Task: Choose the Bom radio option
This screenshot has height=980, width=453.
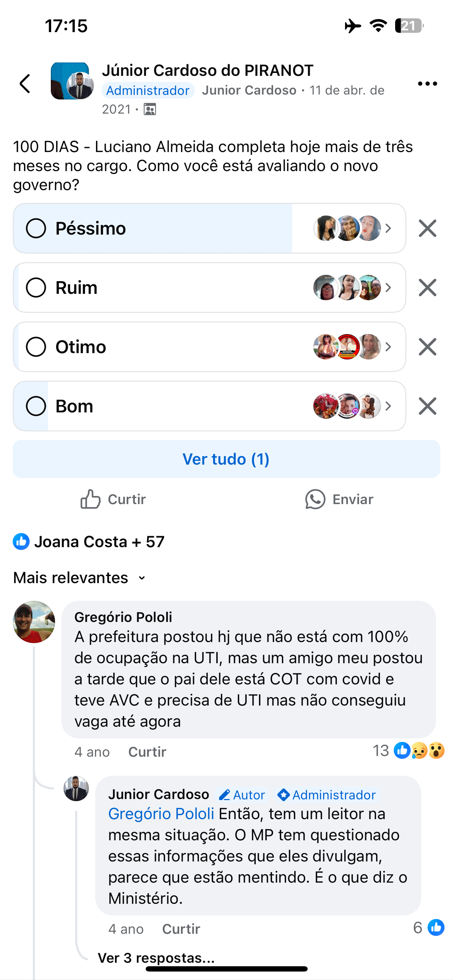Action: pyautogui.click(x=36, y=406)
